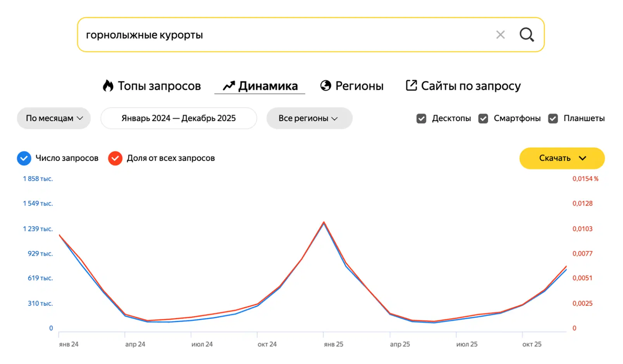Click the flame icon for Топы запросов
The width and height of the screenshot is (623, 364).
click(108, 86)
